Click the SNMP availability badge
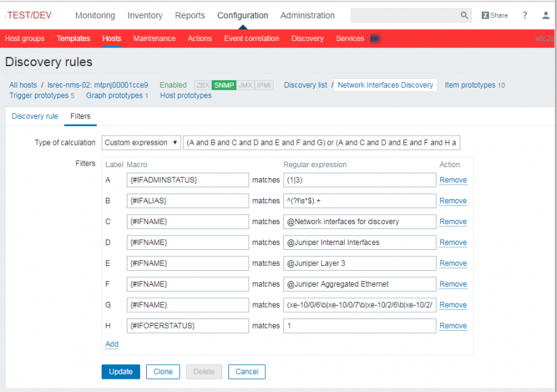Image resolution: width=557 pixels, height=392 pixels. coord(223,85)
